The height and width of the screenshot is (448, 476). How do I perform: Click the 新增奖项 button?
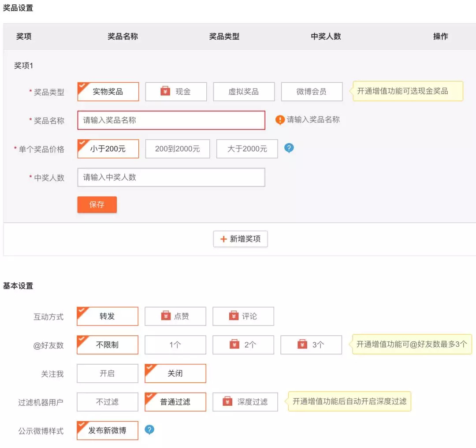click(241, 239)
